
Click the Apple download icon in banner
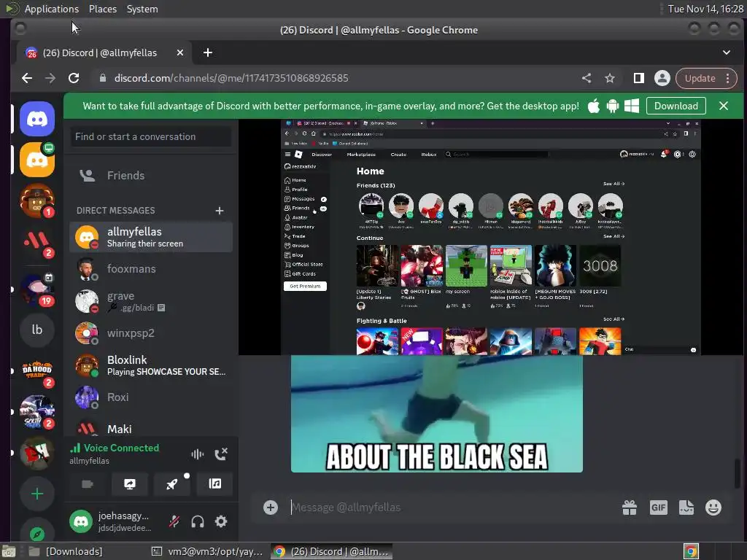click(594, 106)
